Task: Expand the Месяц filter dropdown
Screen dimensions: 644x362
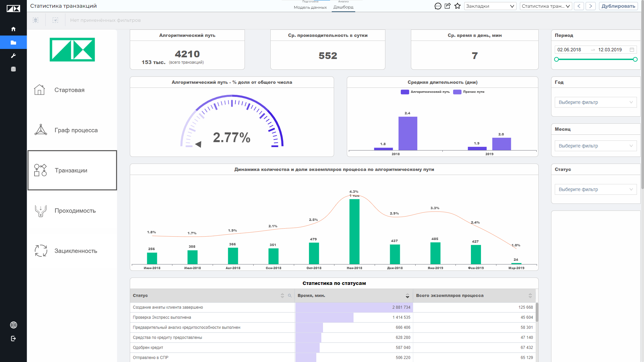Action: coord(596,146)
